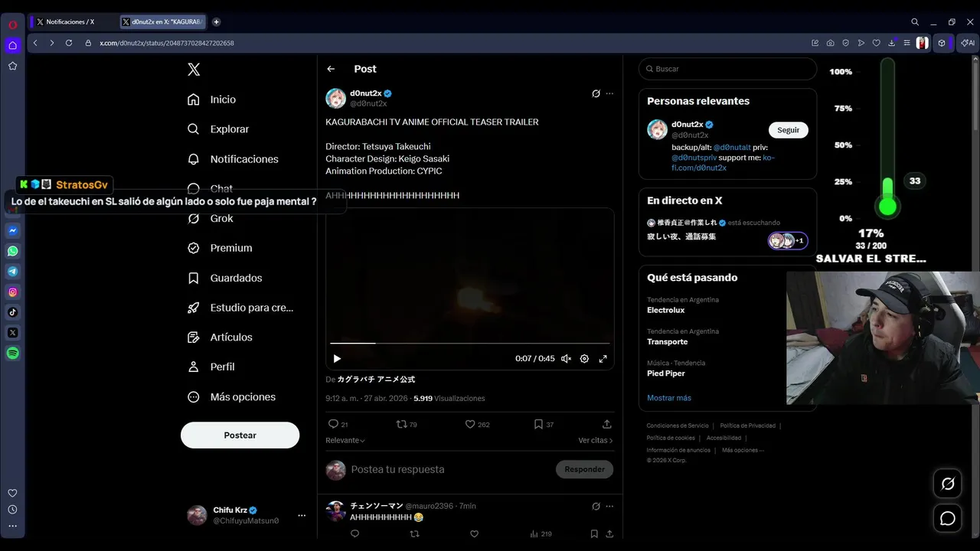
Task: Open Más opciones footer link
Action: [x=743, y=450]
